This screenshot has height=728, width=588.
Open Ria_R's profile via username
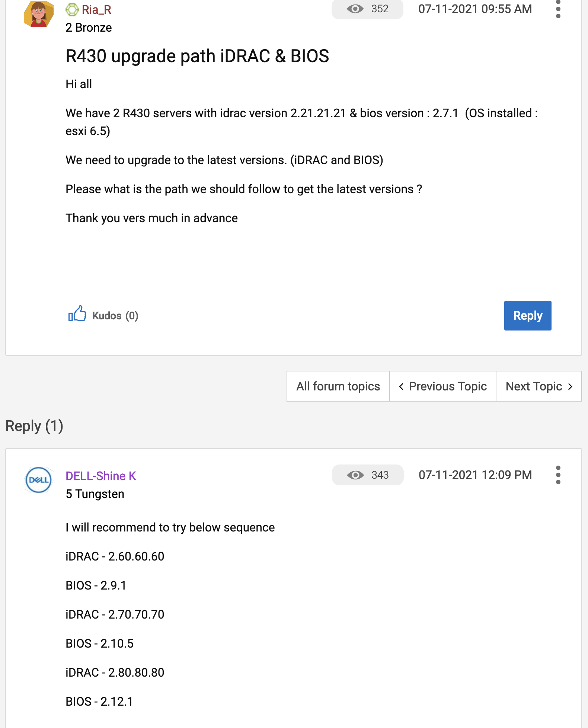click(96, 10)
